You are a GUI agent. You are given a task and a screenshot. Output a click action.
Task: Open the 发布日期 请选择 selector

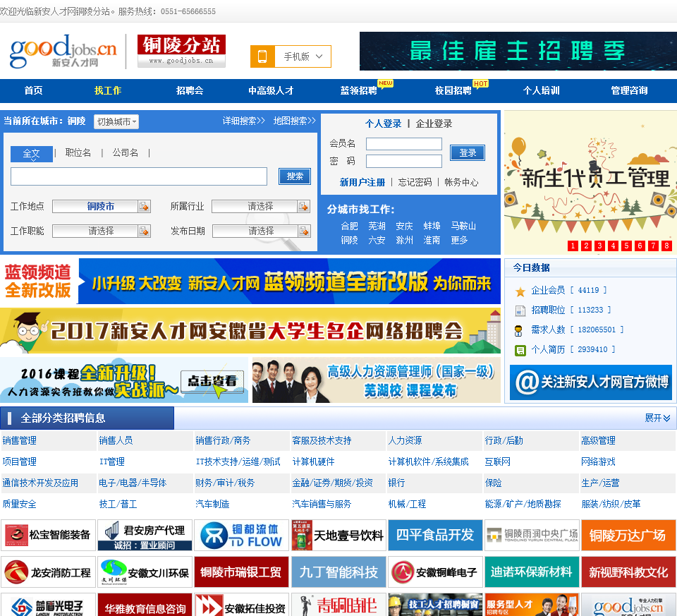[x=261, y=231]
